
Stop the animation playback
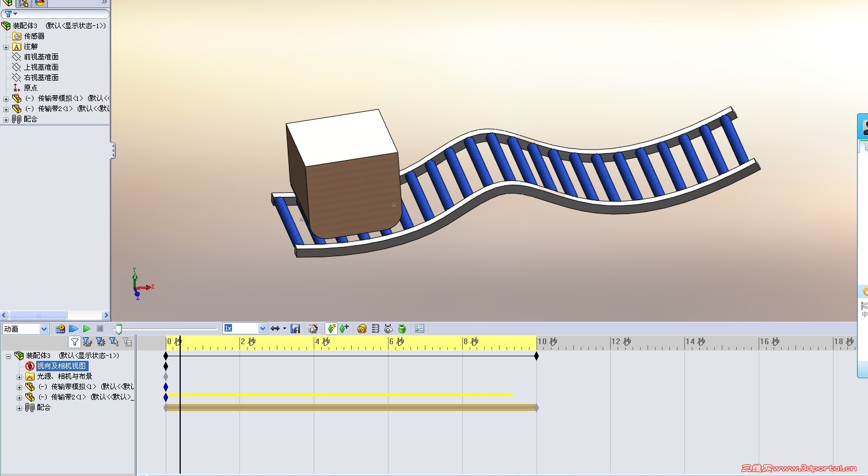(x=100, y=329)
